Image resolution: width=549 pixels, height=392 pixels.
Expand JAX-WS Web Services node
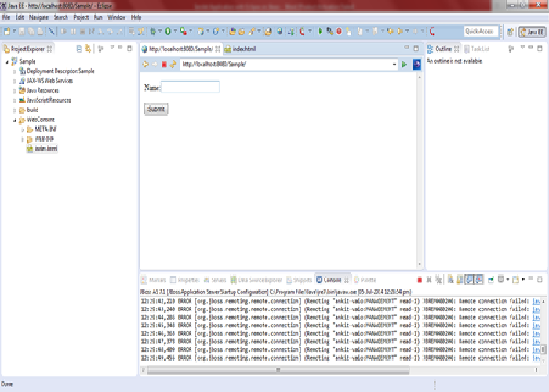(x=14, y=82)
